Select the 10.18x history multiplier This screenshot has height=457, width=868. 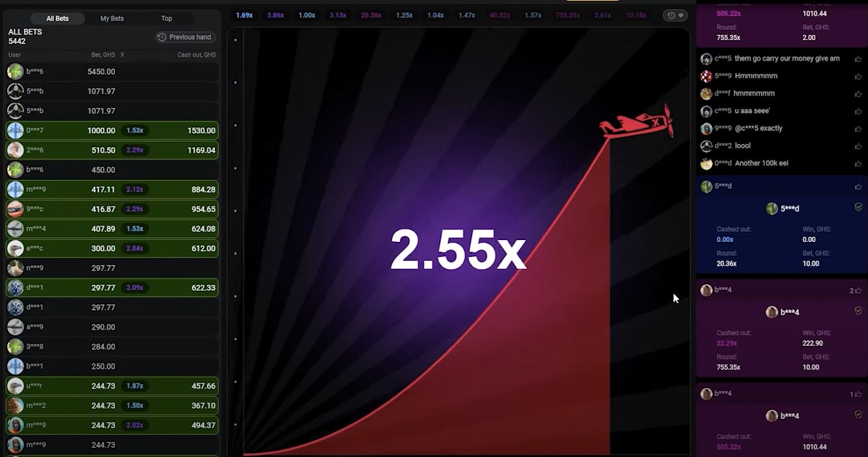point(636,15)
